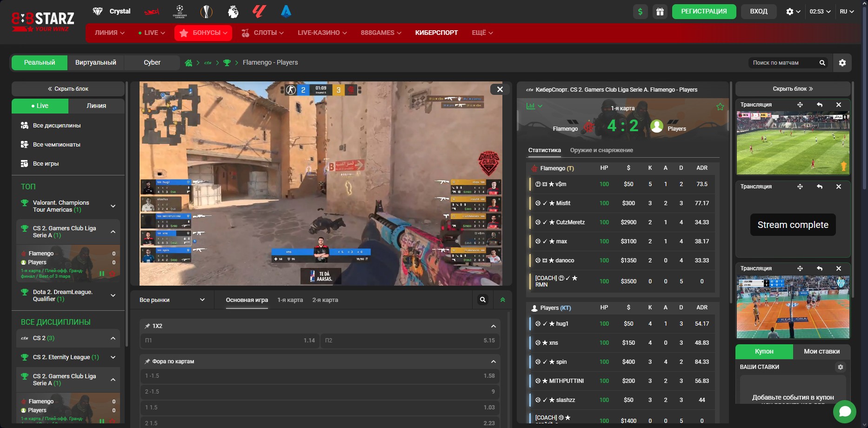The width and height of the screenshot is (868, 428).
Task: Switch to Реальный mode
Action: click(x=40, y=63)
